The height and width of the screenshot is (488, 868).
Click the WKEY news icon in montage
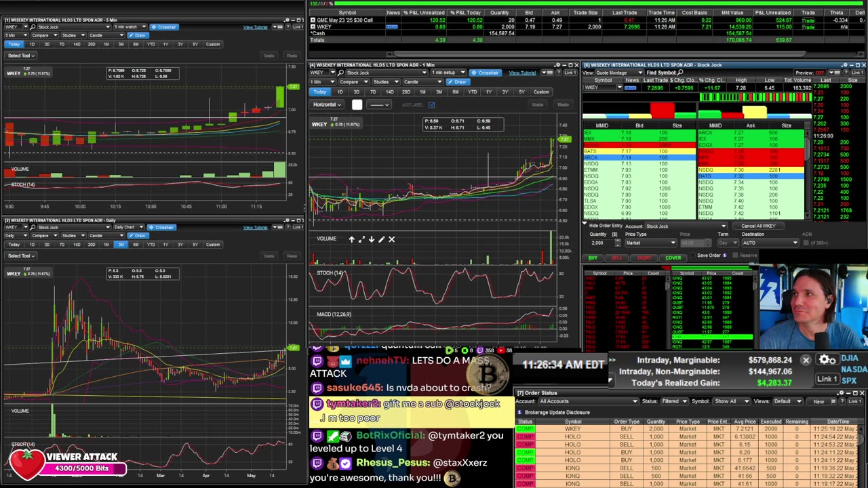[631, 87]
